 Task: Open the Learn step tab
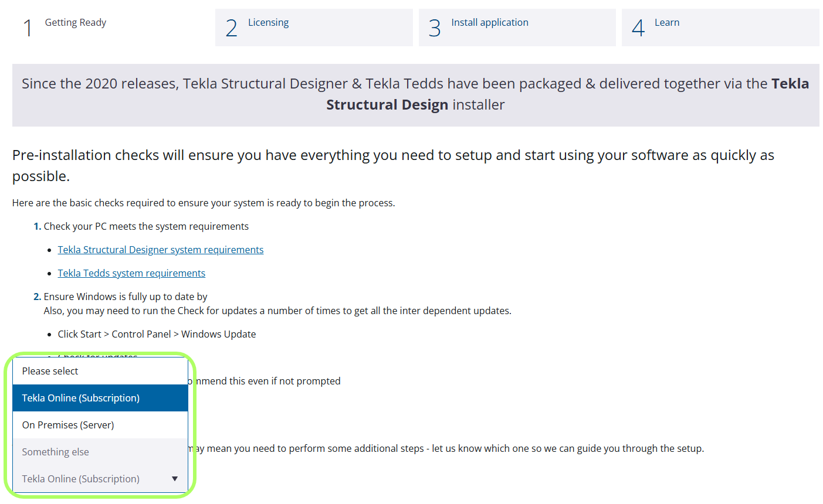click(x=720, y=28)
